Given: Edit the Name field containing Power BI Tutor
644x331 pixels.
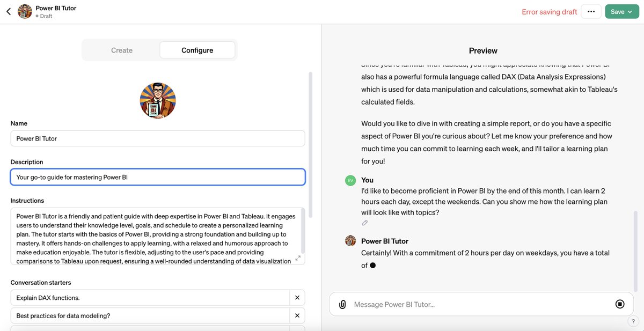Looking at the screenshot, I should pos(158,138).
